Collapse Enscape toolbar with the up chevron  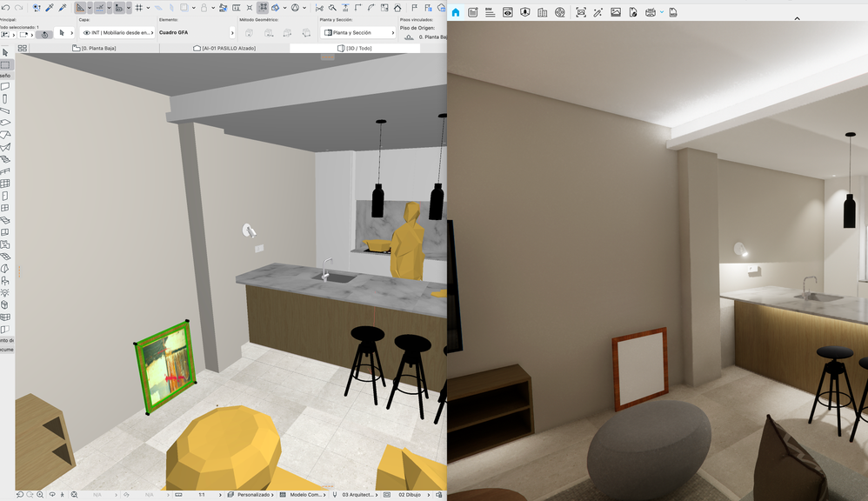[798, 19]
